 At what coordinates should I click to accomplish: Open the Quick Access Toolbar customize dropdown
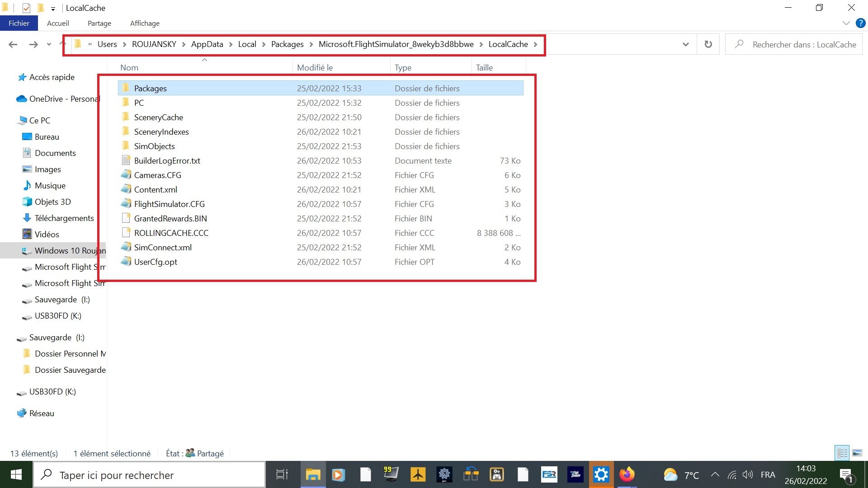[x=53, y=9]
